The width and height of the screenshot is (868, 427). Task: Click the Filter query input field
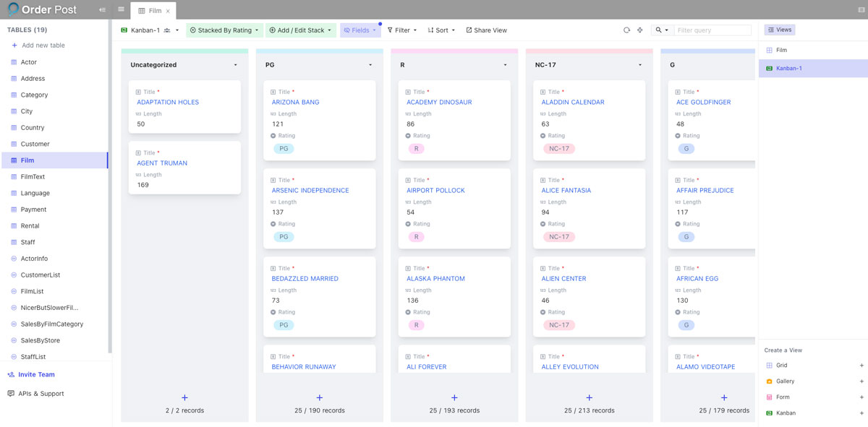tap(712, 30)
